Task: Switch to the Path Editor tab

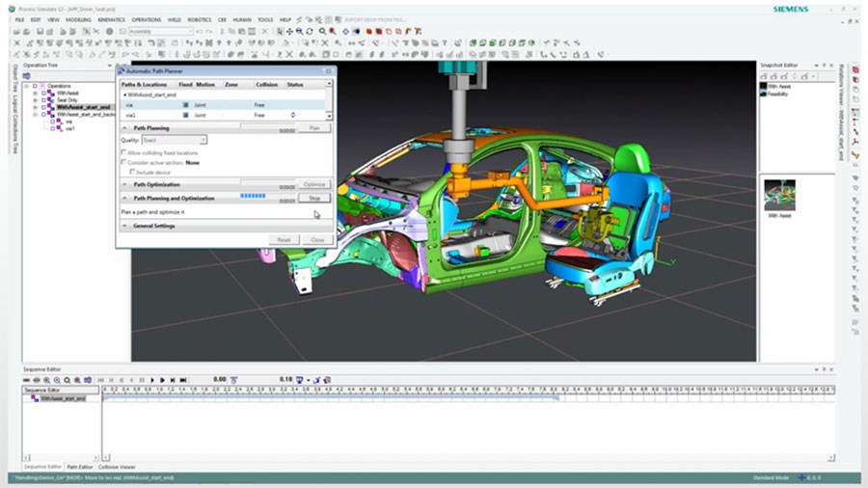Action: tap(80, 467)
